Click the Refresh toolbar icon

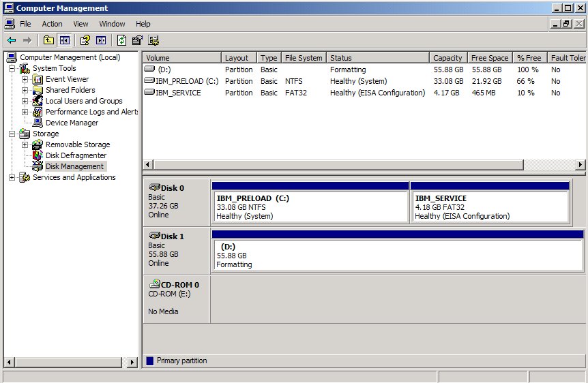pyautogui.click(x=121, y=40)
